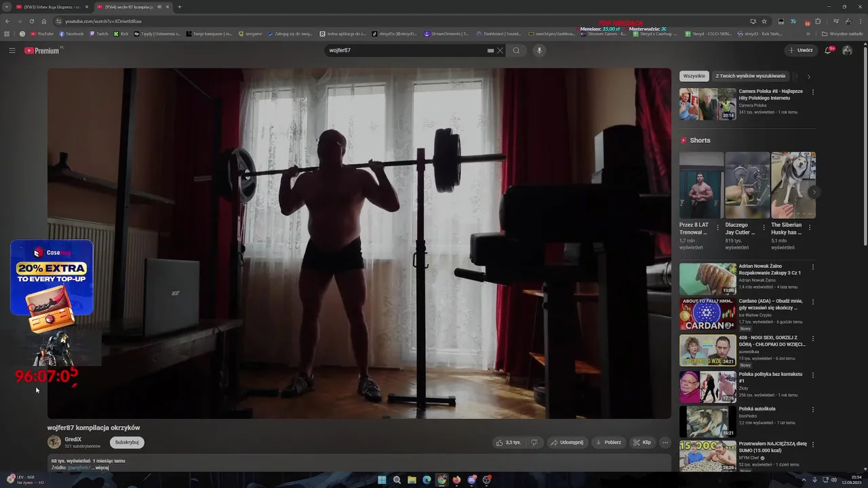This screenshot has width=868, height=488.
Task: Open the @wojfer87 source link
Action: pyautogui.click(x=79, y=468)
